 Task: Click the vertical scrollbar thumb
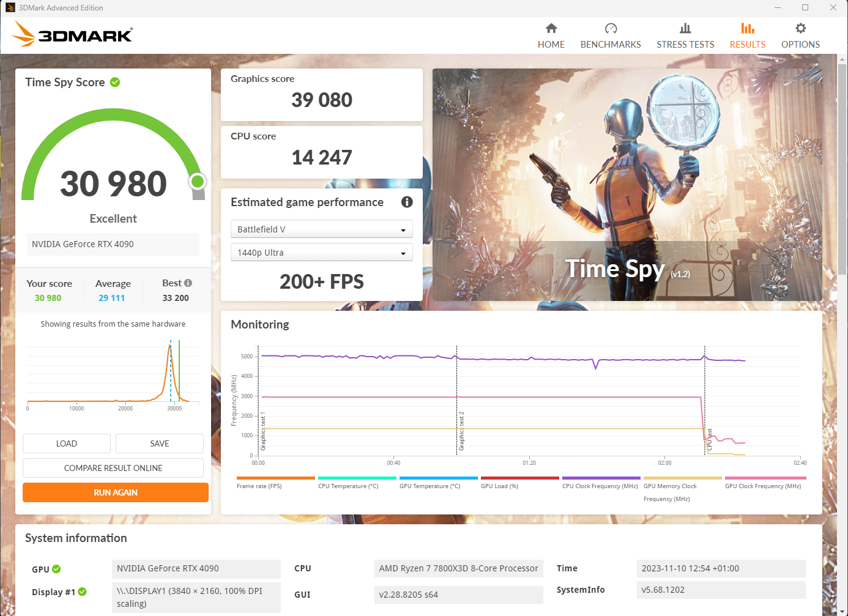pos(842,169)
